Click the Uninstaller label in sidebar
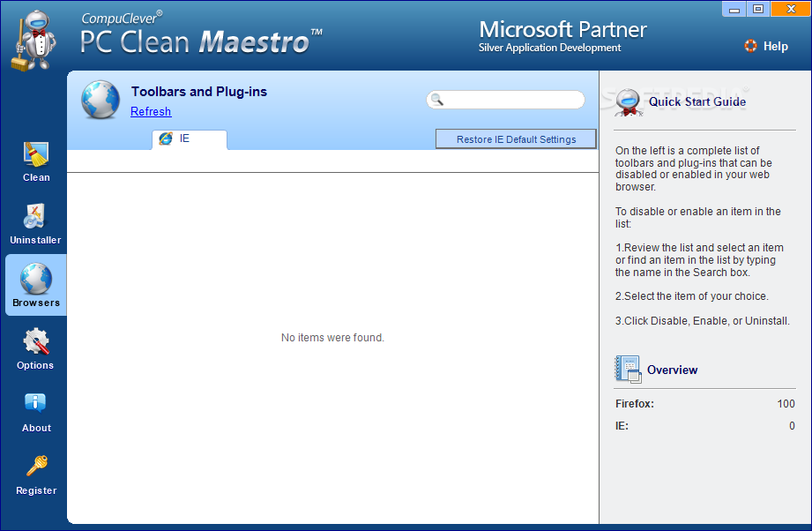 (x=35, y=240)
